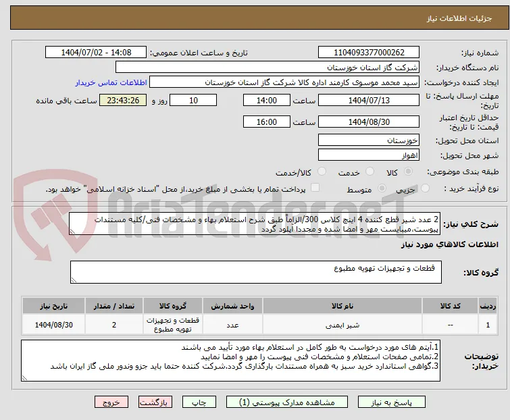Click the شیر ایمنی item cell
The image size is (510, 420).
pyautogui.click(x=342, y=325)
